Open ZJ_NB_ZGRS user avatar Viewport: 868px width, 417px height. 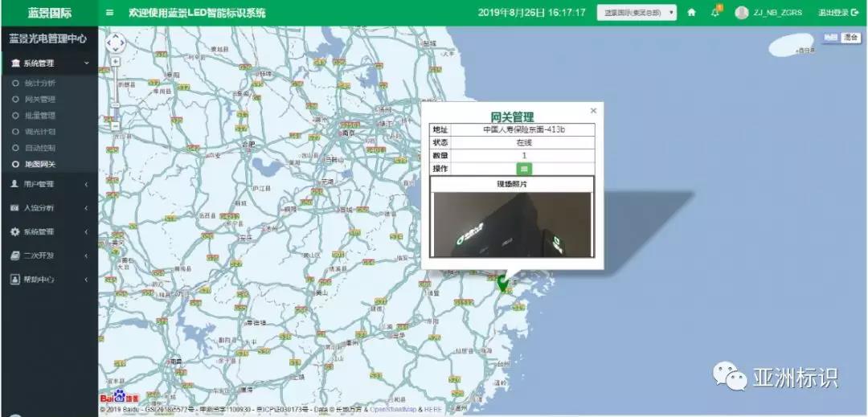click(x=742, y=12)
